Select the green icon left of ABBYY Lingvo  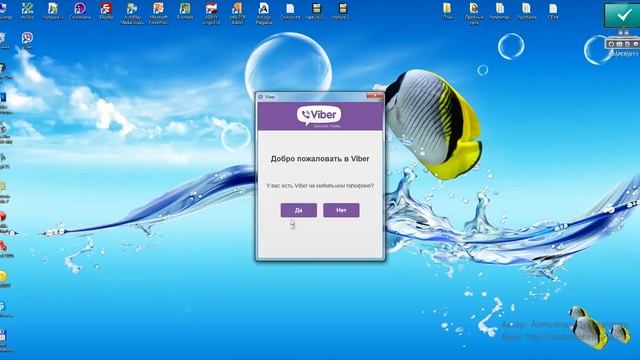point(185,11)
